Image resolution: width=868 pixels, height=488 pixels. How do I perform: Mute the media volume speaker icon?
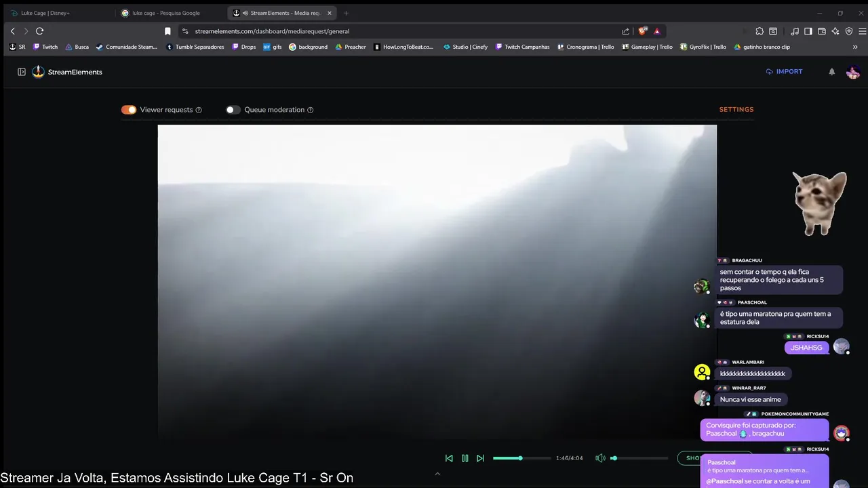[x=600, y=458]
